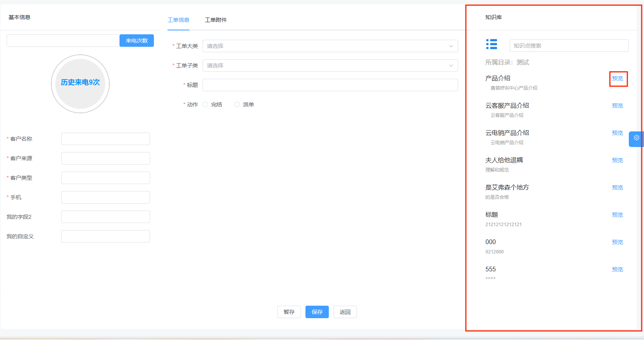Focus the 我的自定义 input field

pos(106,236)
